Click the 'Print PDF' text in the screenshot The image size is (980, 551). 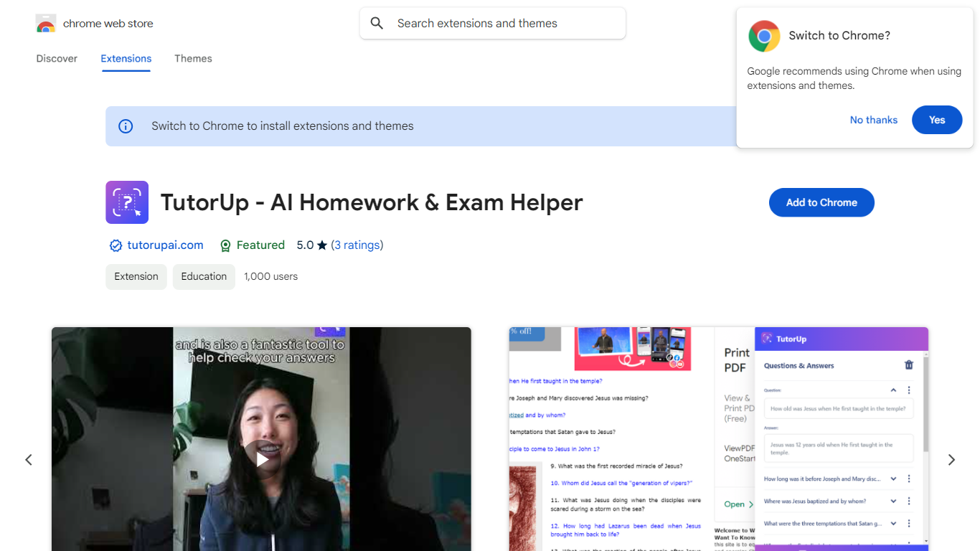point(737,360)
